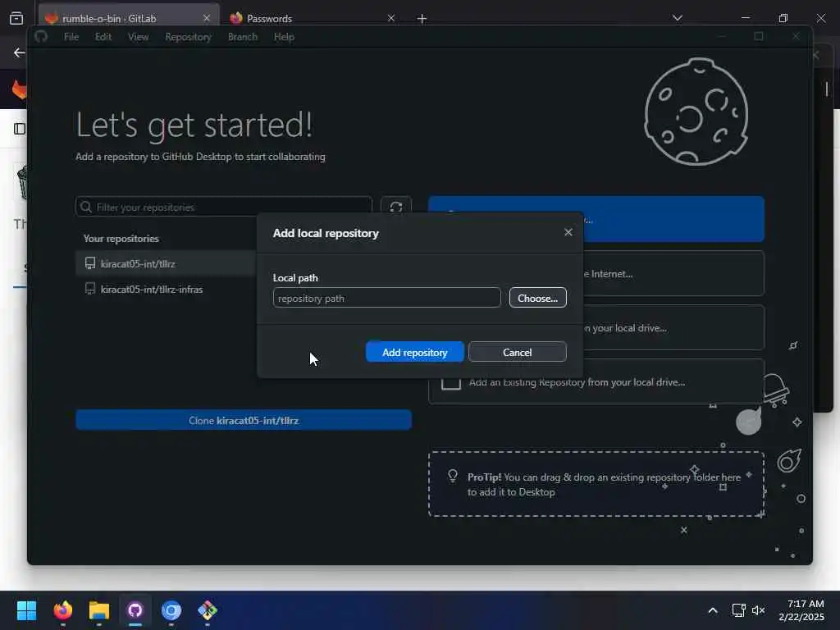Screen dimensions: 840x630
Task: Open a new browser tab
Action: click(x=422, y=19)
